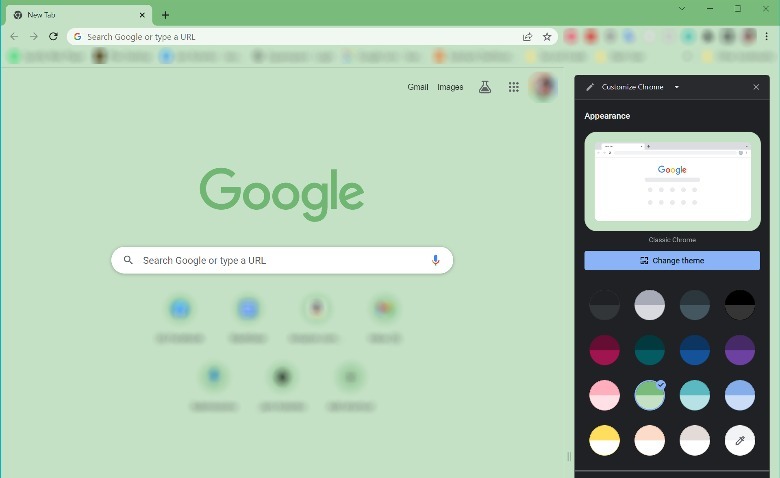The width and height of the screenshot is (780, 478).
Task: Click the Classic Chrome theme preview
Action: point(672,182)
